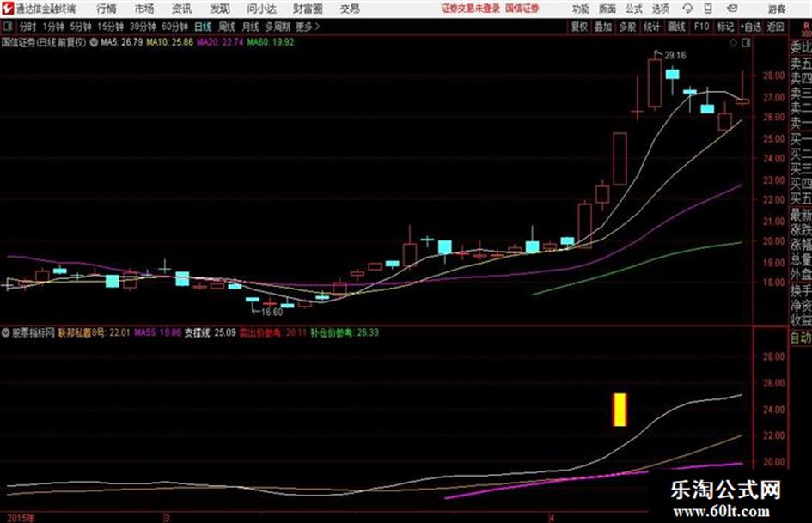Open the 资讯 menu
Image resolution: width=812 pixels, height=523 pixels.
182,9
